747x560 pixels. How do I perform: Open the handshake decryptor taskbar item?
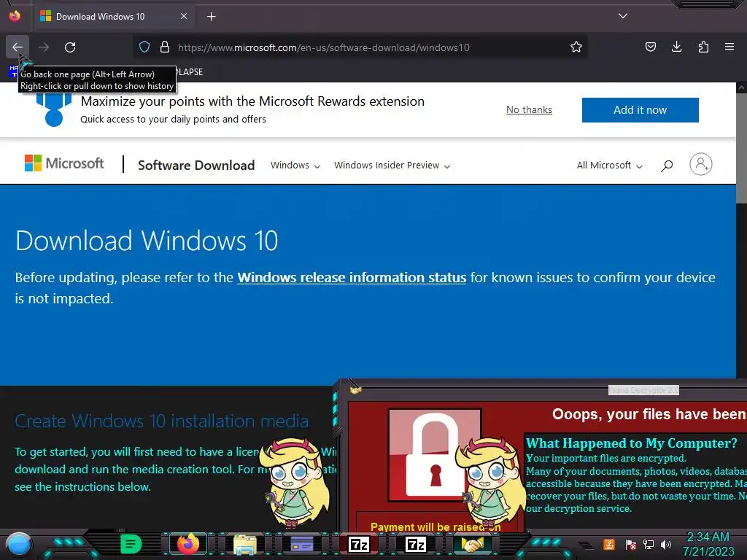click(x=472, y=544)
